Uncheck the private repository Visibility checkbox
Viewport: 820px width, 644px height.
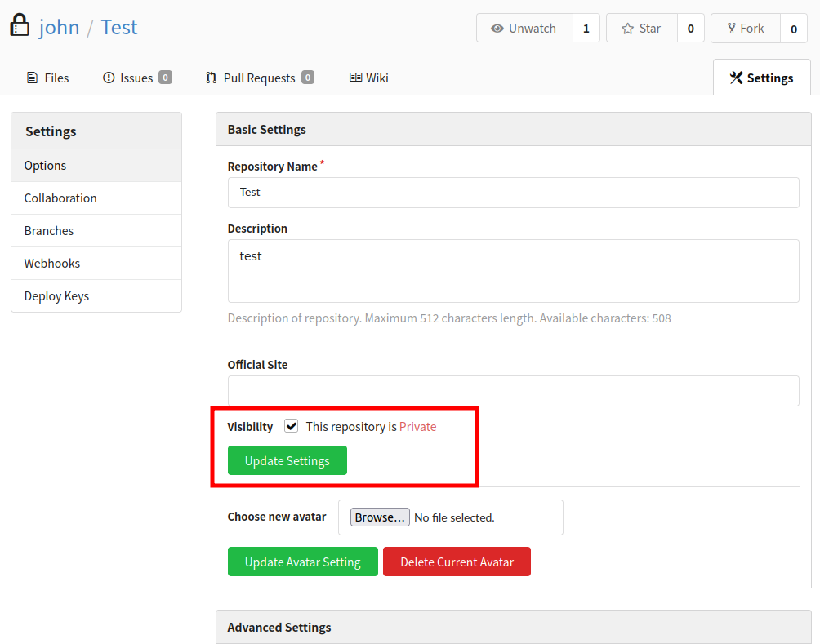[292, 426]
